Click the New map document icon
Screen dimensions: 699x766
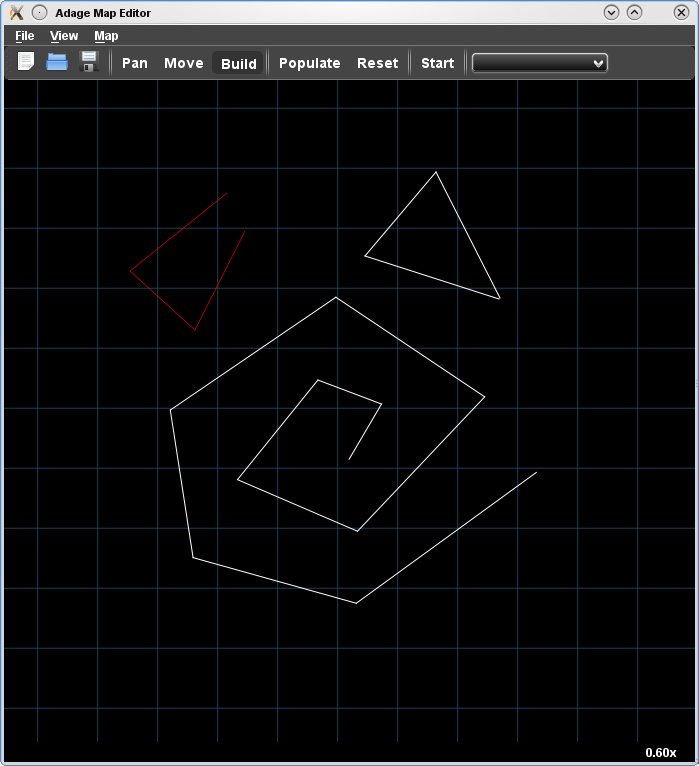26,62
